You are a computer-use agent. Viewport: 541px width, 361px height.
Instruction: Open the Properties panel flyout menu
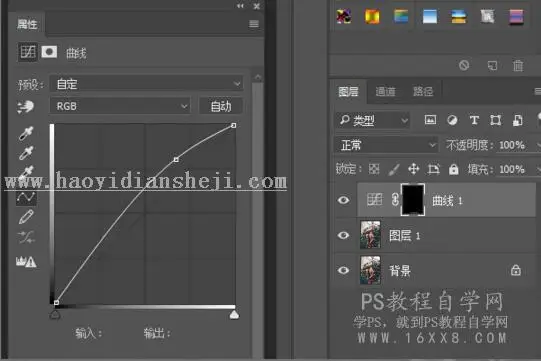(254, 24)
